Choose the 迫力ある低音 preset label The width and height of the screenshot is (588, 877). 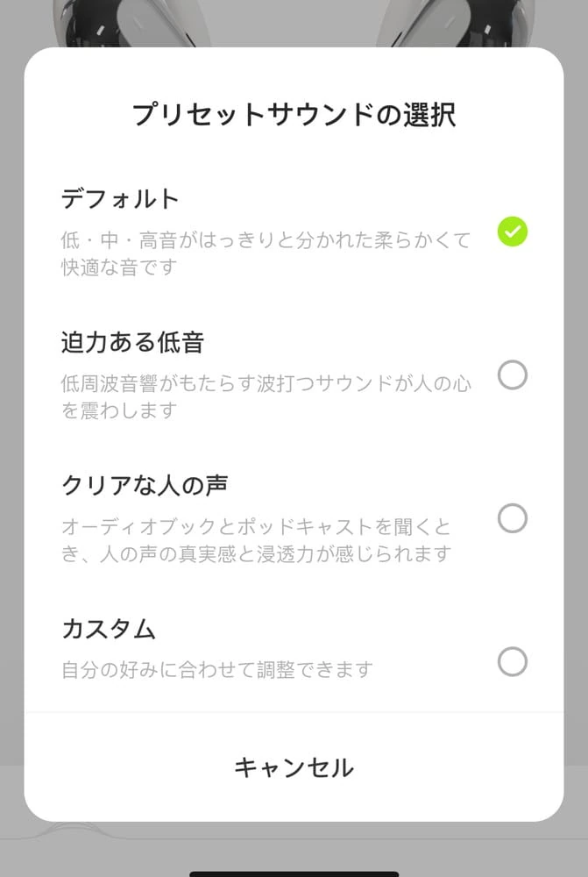132,341
